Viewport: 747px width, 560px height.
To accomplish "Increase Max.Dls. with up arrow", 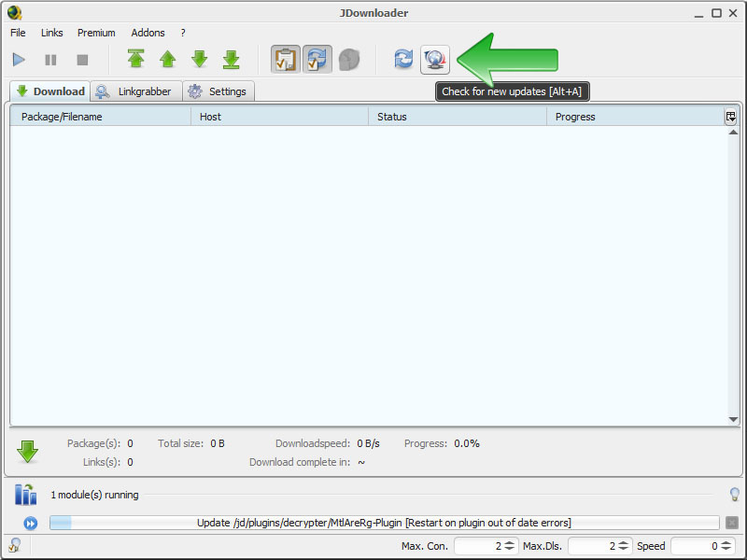I will click(x=623, y=543).
